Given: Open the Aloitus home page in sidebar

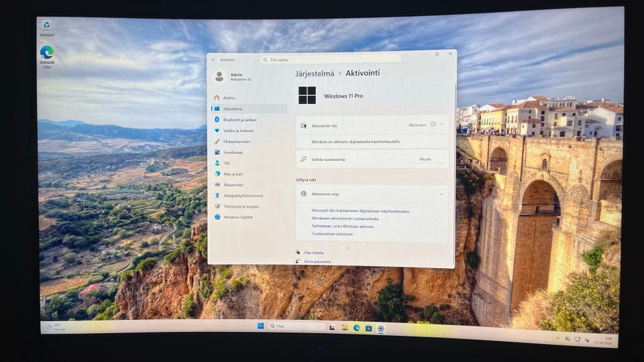Looking at the screenshot, I should (x=248, y=98).
